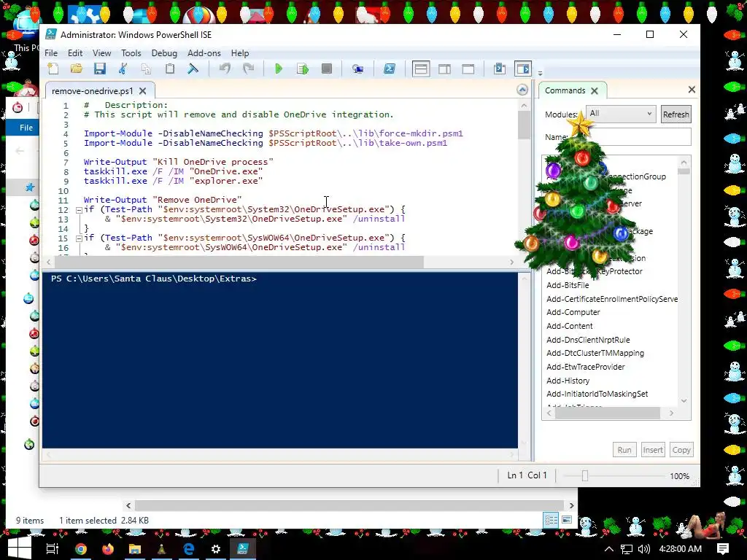The height and width of the screenshot is (560, 747).
Task: Click the Run button in Commands pane
Action: coord(624,449)
